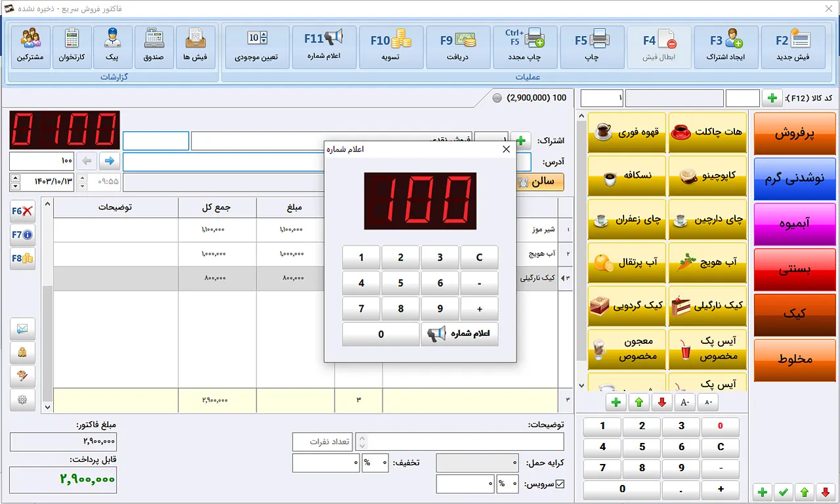This screenshot has height=504, width=840.
Task: Click the product list scroll-down arrow
Action: coord(581,386)
